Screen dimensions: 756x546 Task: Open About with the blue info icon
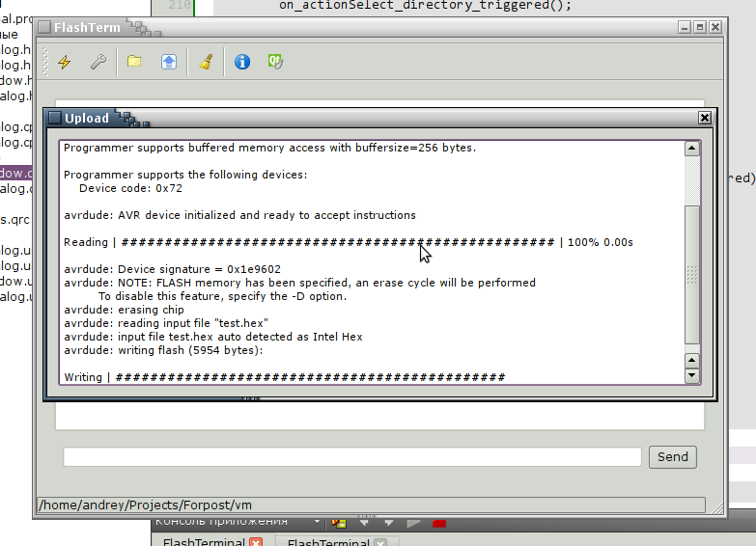click(242, 62)
